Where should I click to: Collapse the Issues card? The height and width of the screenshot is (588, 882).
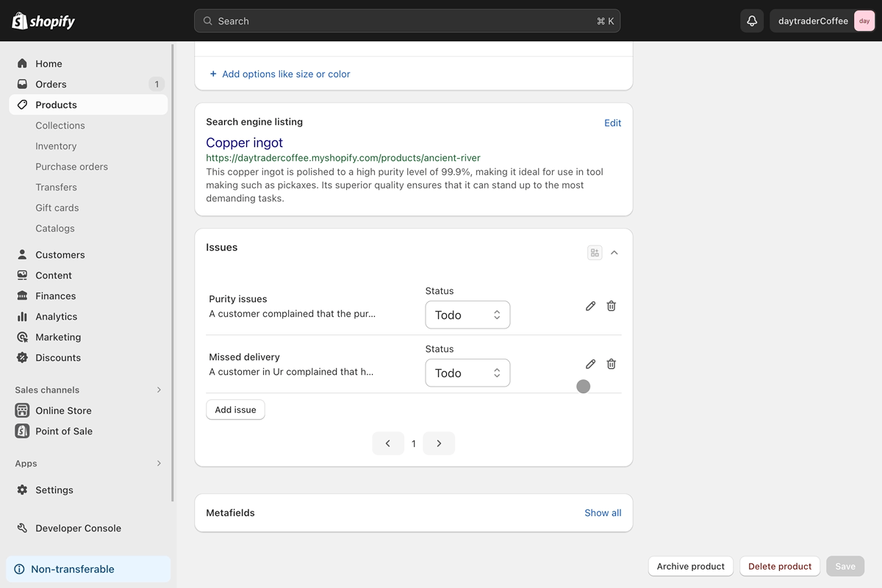614,253
